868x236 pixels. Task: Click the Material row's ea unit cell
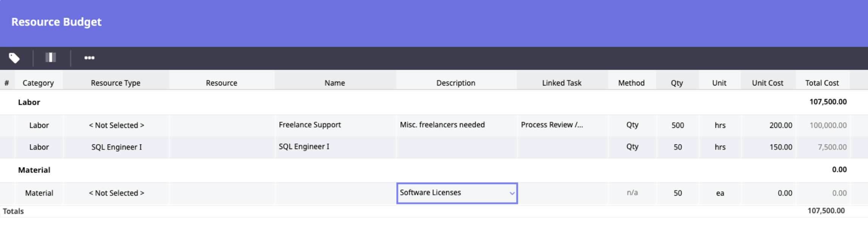(720, 193)
